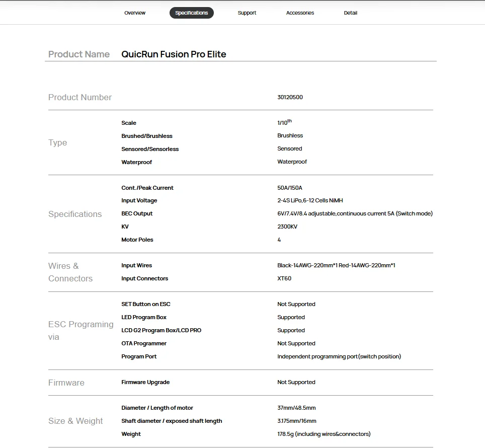
Task: Click the LED Program Box label
Action: (144, 317)
